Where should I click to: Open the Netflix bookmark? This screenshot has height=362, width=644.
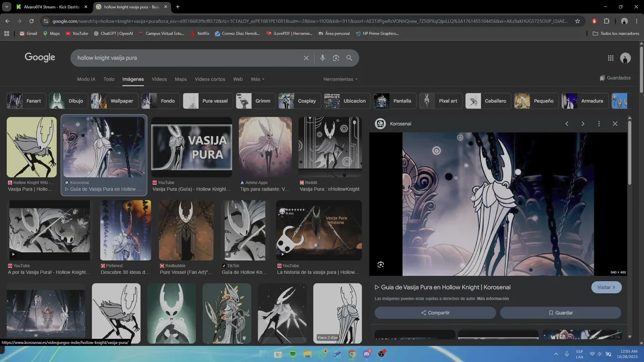tap(200, 33)
